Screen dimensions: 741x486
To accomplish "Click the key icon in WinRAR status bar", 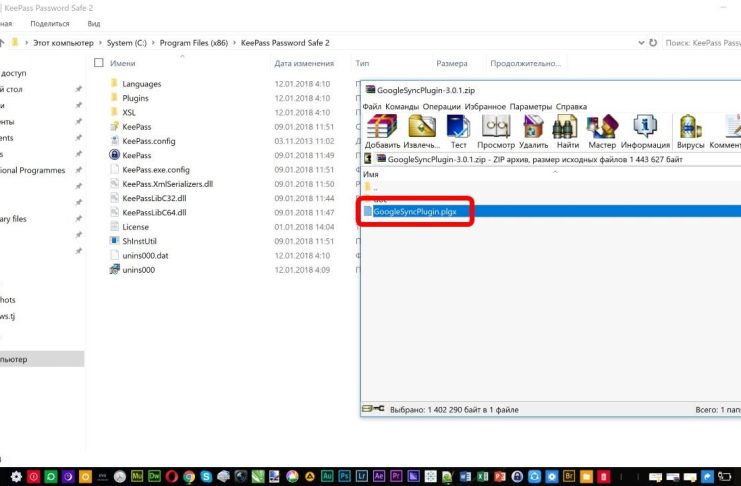I will coord(373,408).
